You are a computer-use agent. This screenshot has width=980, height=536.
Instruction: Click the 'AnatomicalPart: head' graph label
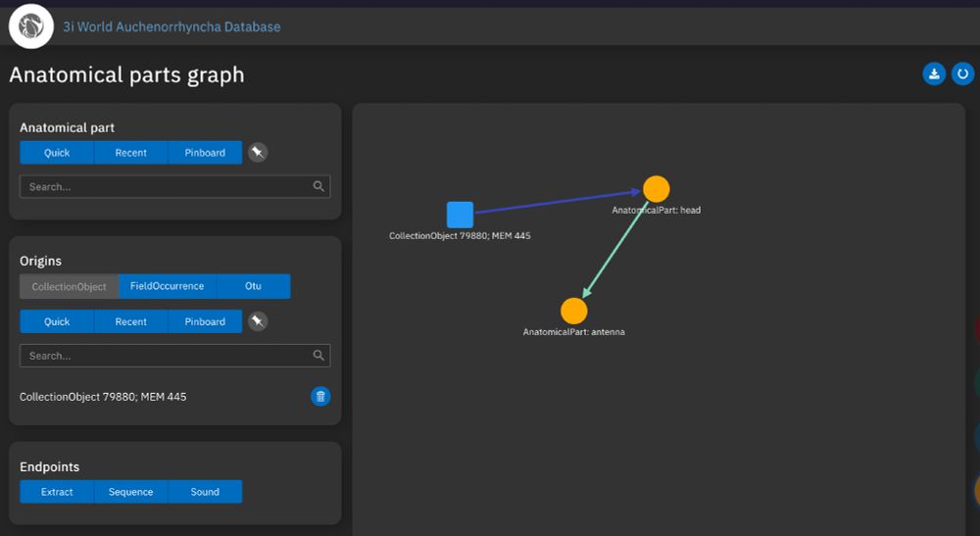[657, 210]
